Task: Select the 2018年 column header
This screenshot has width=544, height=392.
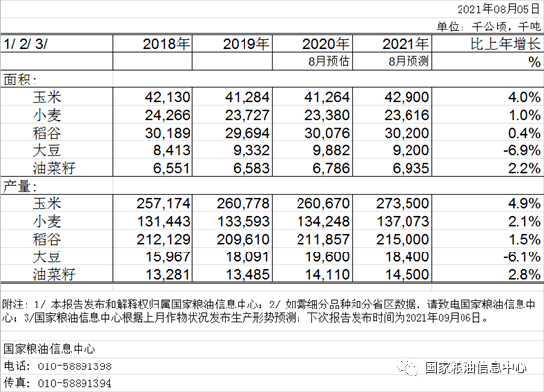Action: click(x=152, y=44)
